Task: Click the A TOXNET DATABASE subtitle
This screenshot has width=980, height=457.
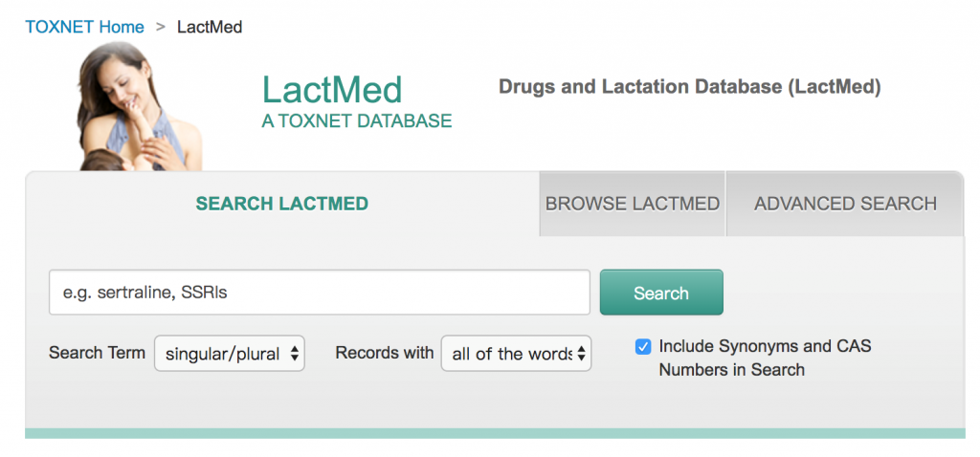Action: (356, 121)
